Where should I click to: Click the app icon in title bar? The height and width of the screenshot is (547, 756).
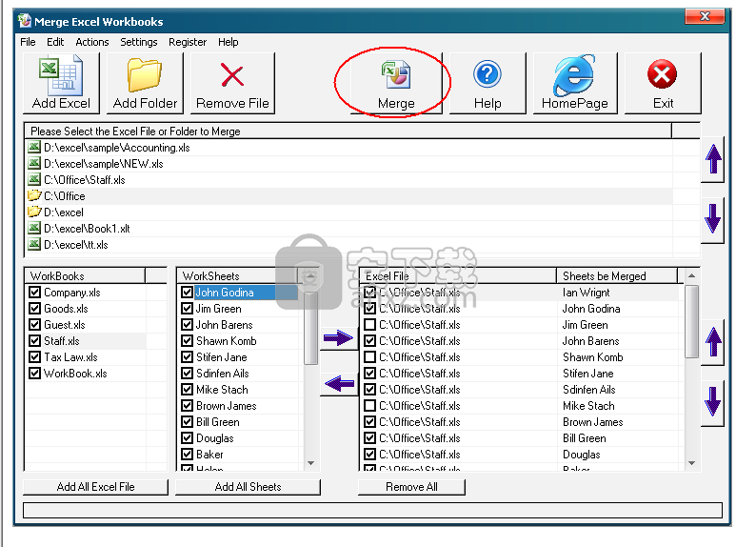[x=24, y=21]
